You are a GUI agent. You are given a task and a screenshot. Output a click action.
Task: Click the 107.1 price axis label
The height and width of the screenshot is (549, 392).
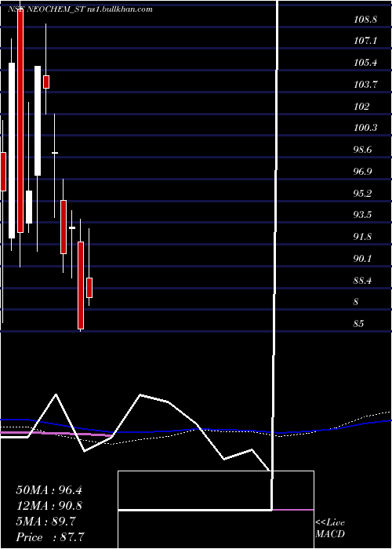click(x=365, y=42)
